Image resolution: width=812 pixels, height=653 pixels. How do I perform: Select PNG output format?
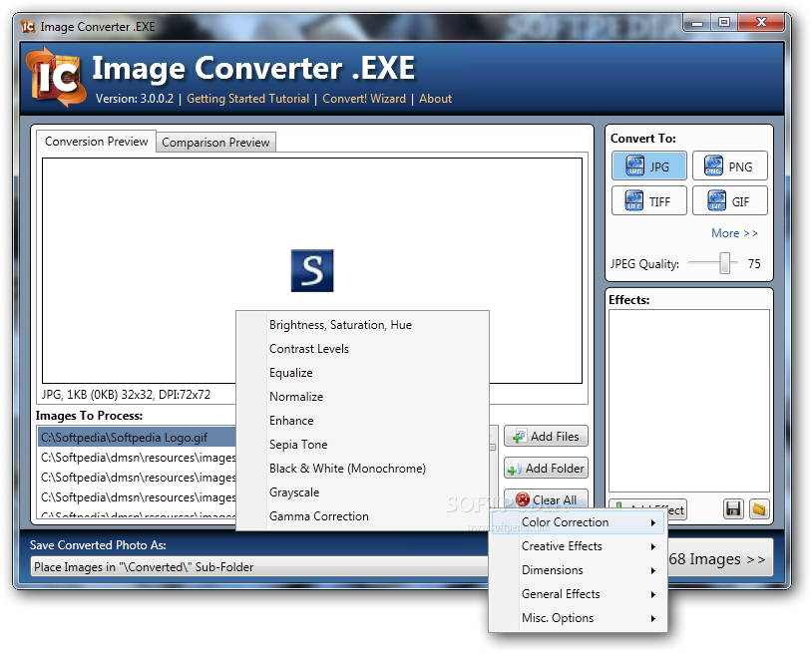click(729, 165)
